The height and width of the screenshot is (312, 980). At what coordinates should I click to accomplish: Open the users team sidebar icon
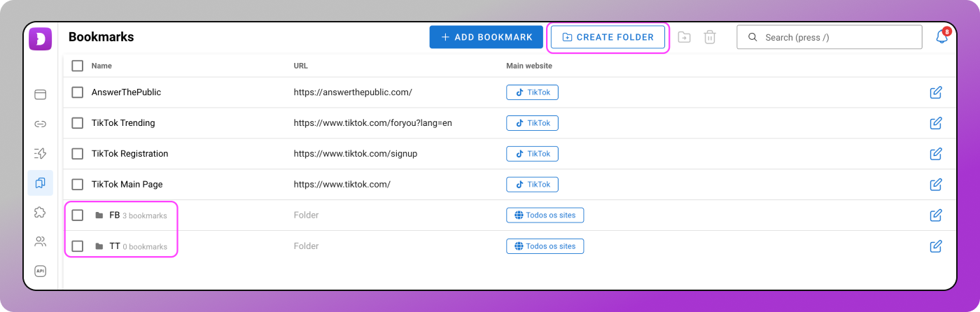point(41,241)
